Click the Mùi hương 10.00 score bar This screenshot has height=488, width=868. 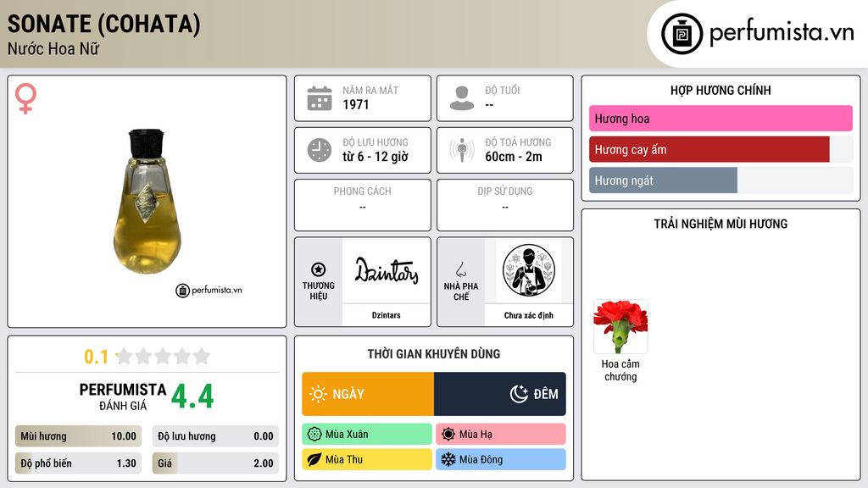point(79,436)
